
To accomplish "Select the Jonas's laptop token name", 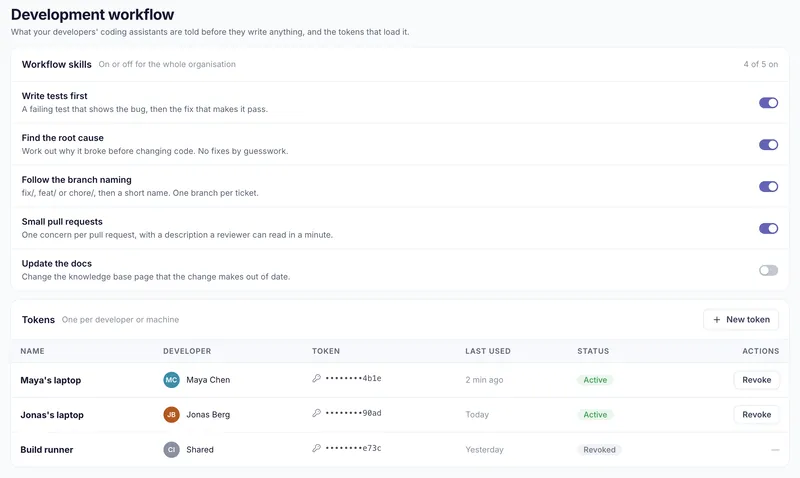I will point(52,415).
